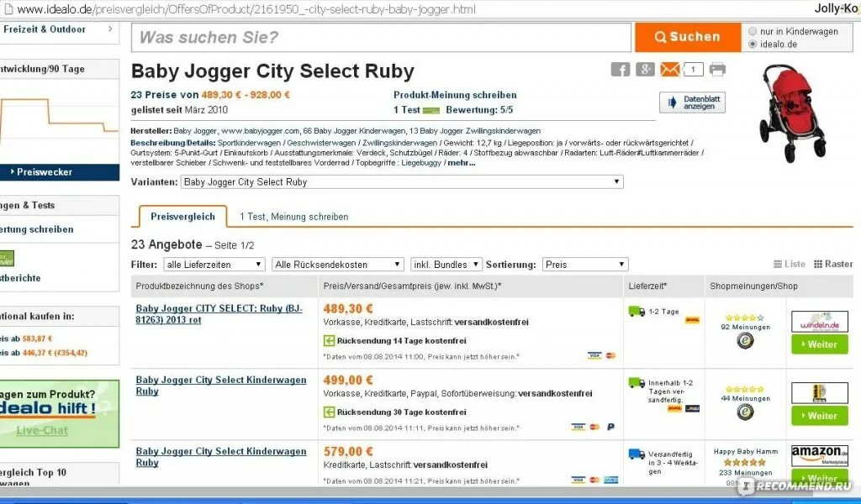Share product on Facebook icon
The image size is (861, 504).
click(x=620, y=69)
